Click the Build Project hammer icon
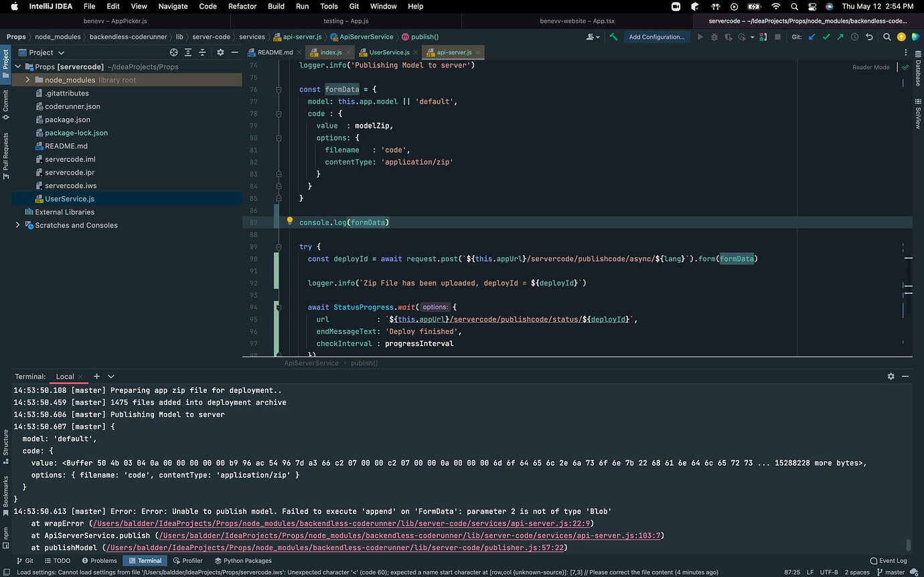Viewport: 924px width, 577px height. [613, 37]
